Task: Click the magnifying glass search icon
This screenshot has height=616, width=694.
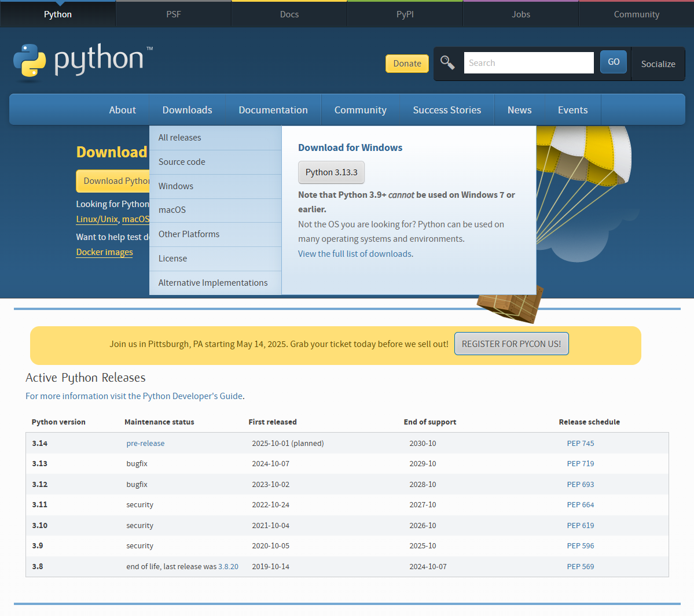Action: (447, 63)
